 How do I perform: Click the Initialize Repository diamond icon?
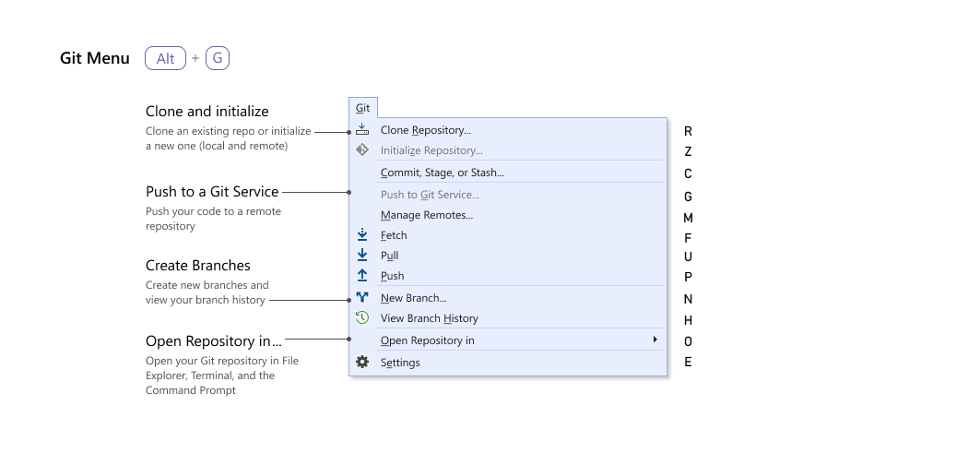click(x=362, y=149)
